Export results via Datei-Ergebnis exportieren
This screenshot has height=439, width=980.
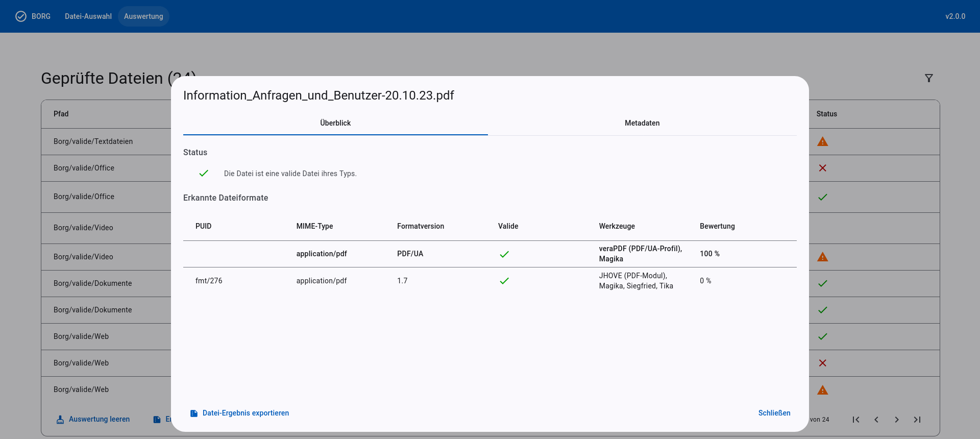[x=239, y=413]
